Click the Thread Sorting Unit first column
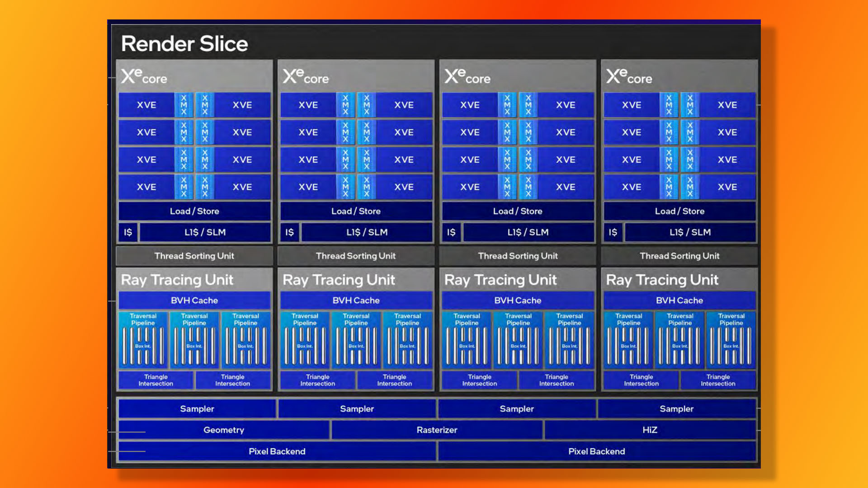 [194, 256]
